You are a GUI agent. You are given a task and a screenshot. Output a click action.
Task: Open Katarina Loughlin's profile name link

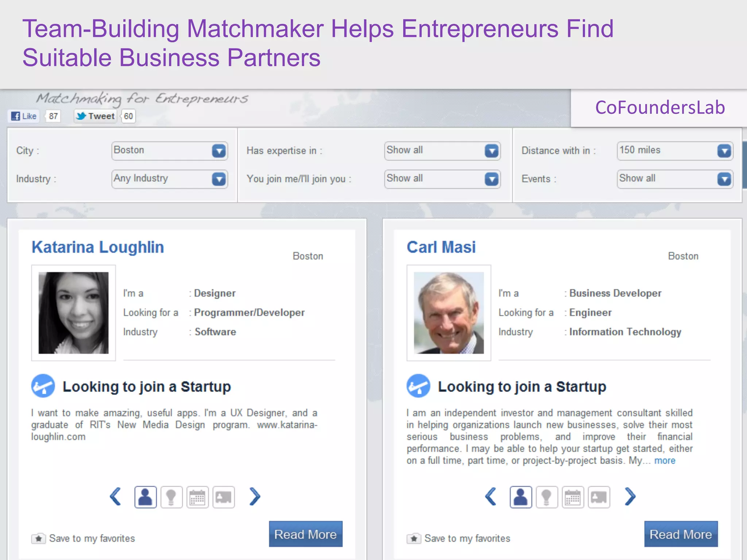coord(98,247)
